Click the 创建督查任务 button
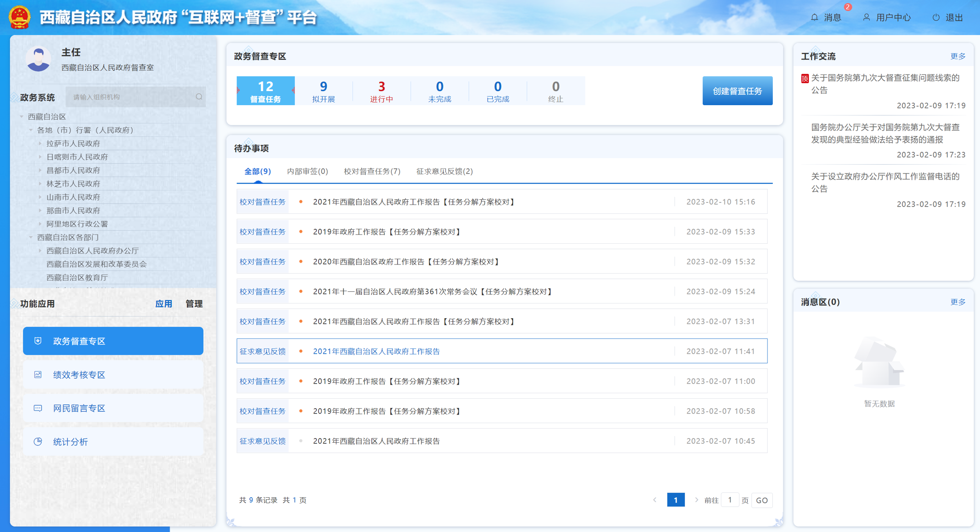The height and width of the screenshot is (532, 980). [737, 91]
